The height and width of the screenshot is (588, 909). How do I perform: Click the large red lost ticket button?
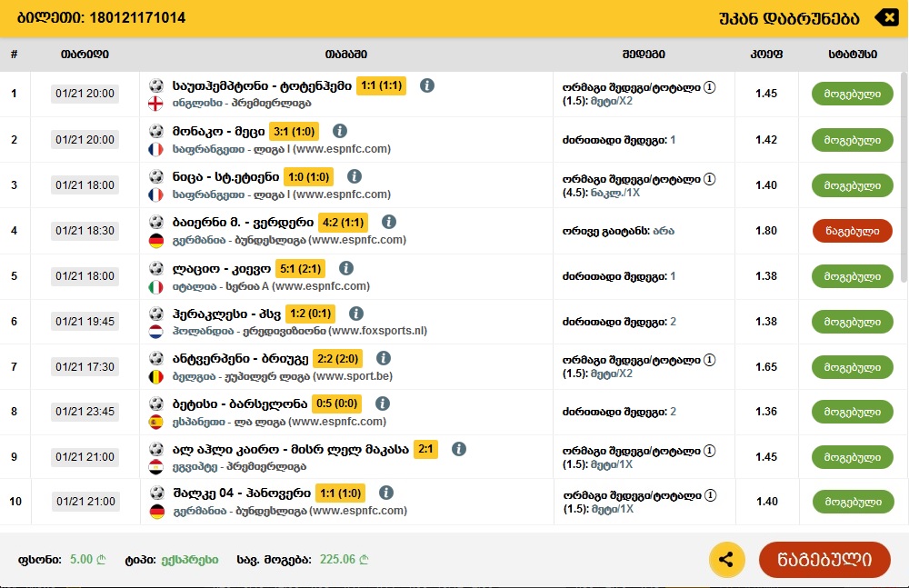click(x=825, y=559)
